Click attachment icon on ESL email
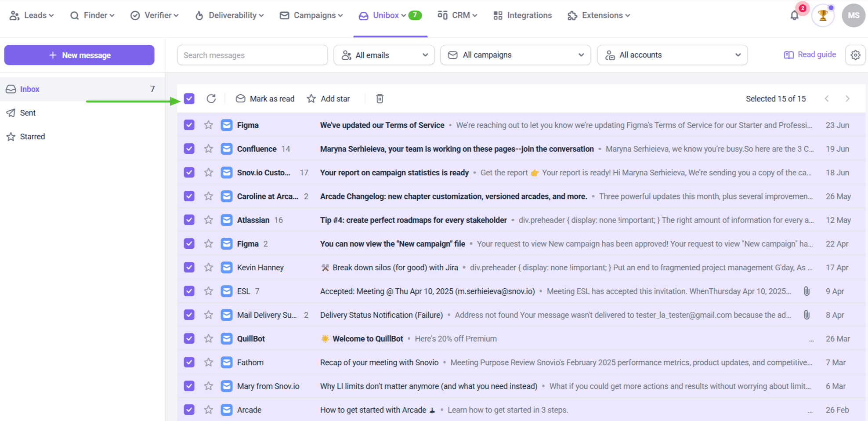This screenshot has height=421, width=868. point(807,291)
